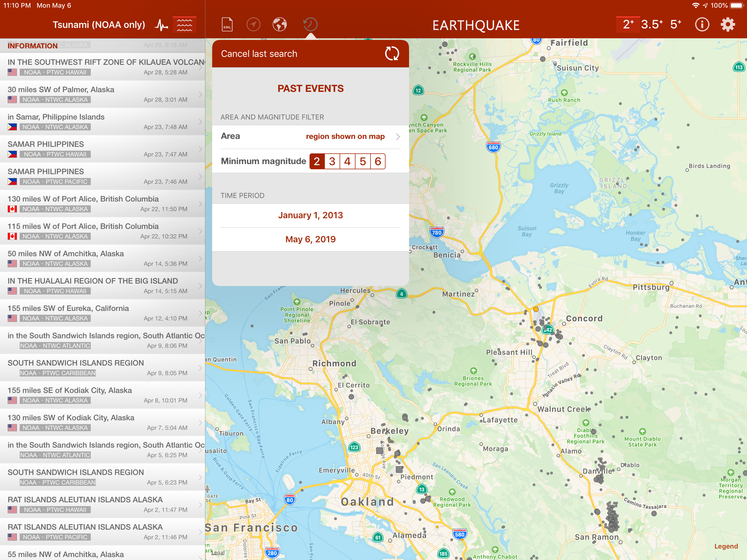The image size is (747, 560).
Task: Open the KML export icon
Action: (227, 25)
